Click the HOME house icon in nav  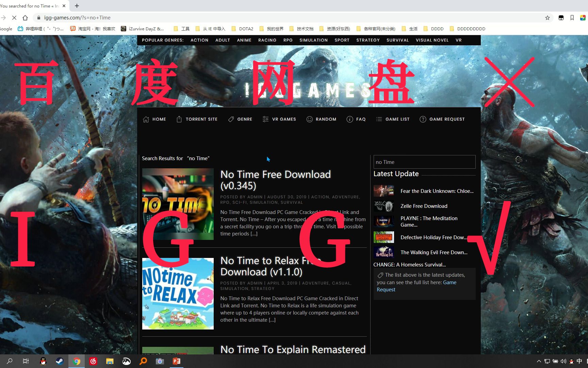tap(146, 119)
